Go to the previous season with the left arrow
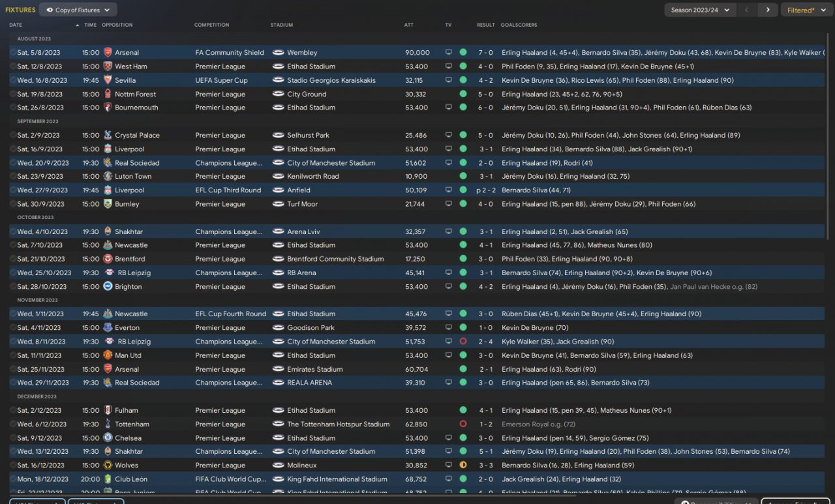835x504 pixels. tap(747, 10)
